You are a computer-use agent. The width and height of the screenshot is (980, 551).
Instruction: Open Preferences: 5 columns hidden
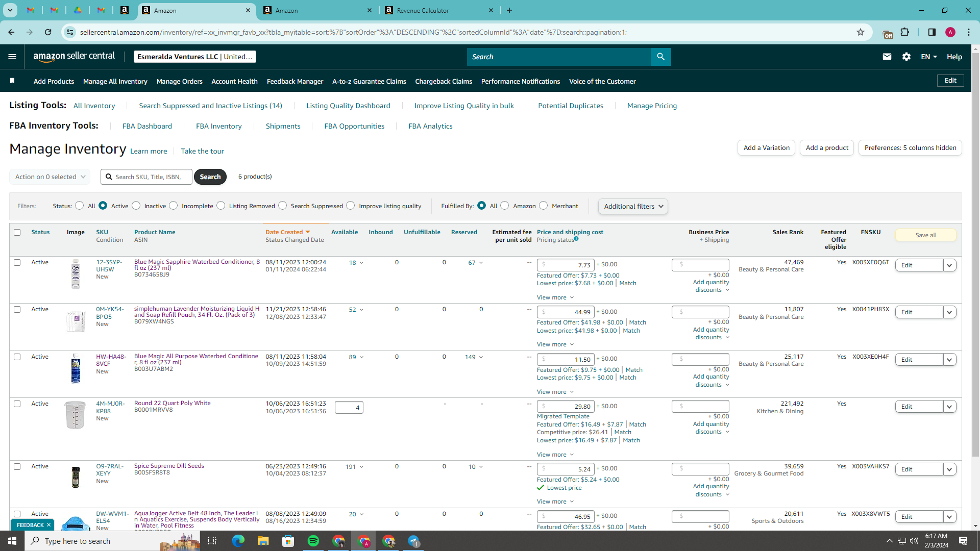910,148
